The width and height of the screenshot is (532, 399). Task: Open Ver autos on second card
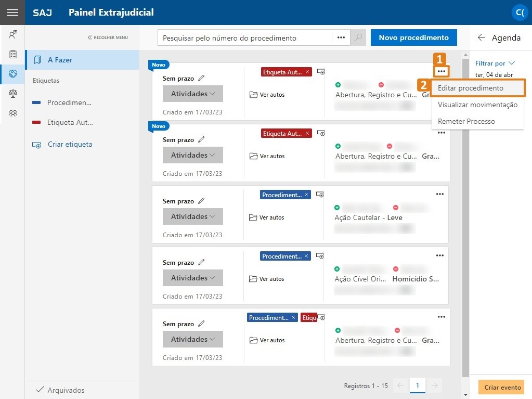(267, 156)
